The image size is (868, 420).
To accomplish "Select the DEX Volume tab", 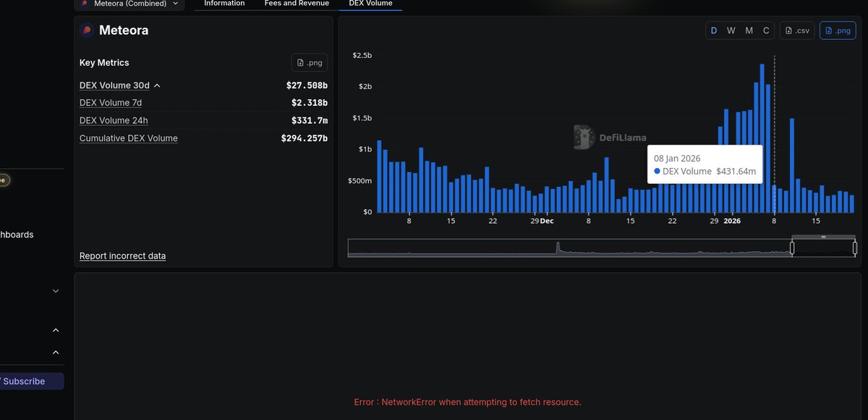I will pos(370,4).
